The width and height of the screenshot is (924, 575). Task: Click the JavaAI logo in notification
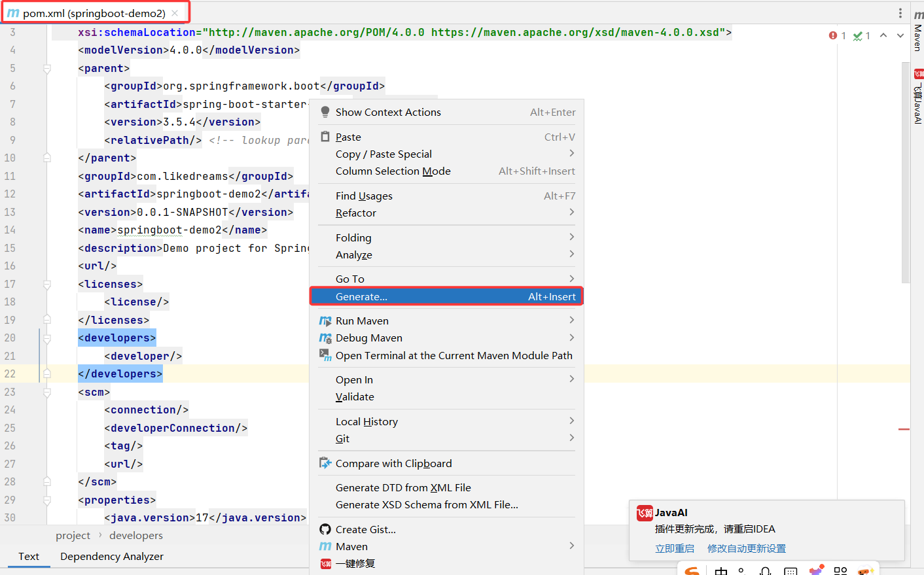pyautogui.click(x=645, y=513)
